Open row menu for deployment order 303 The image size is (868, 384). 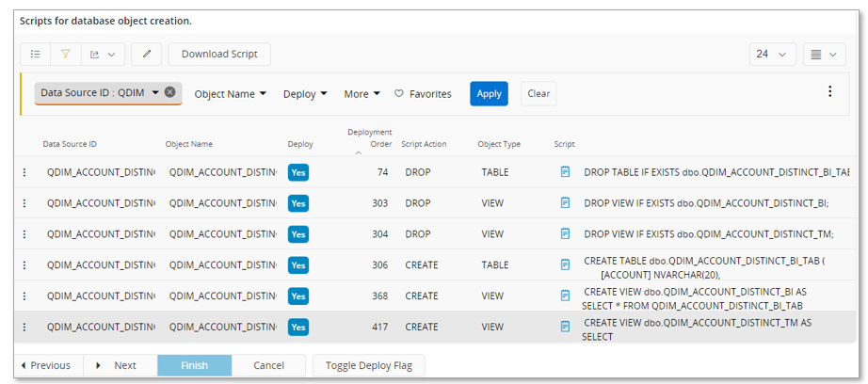tap(24, 203)
